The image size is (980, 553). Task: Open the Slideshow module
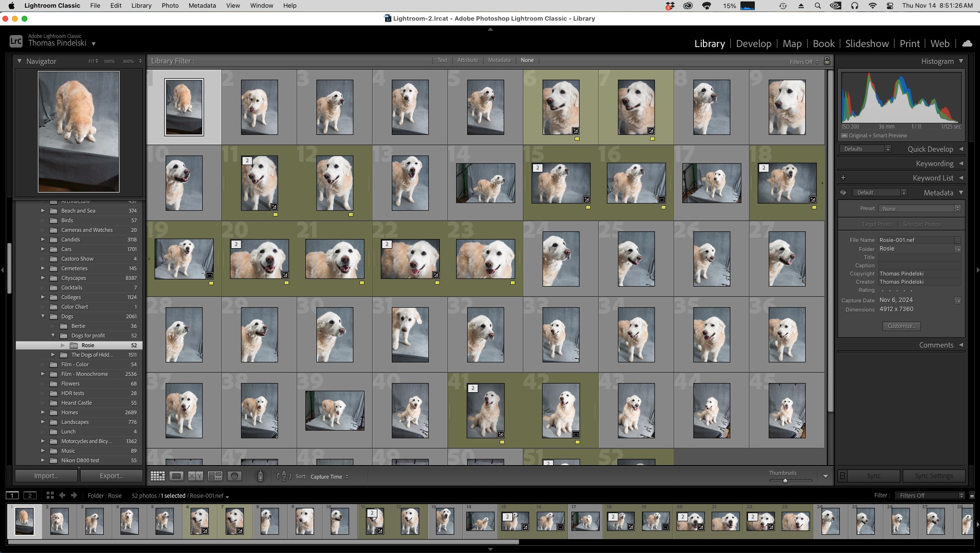pos(867,44)
